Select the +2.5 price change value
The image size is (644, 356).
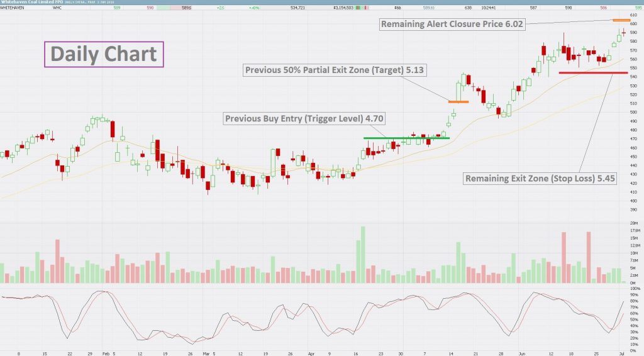[x=221, y=8]
